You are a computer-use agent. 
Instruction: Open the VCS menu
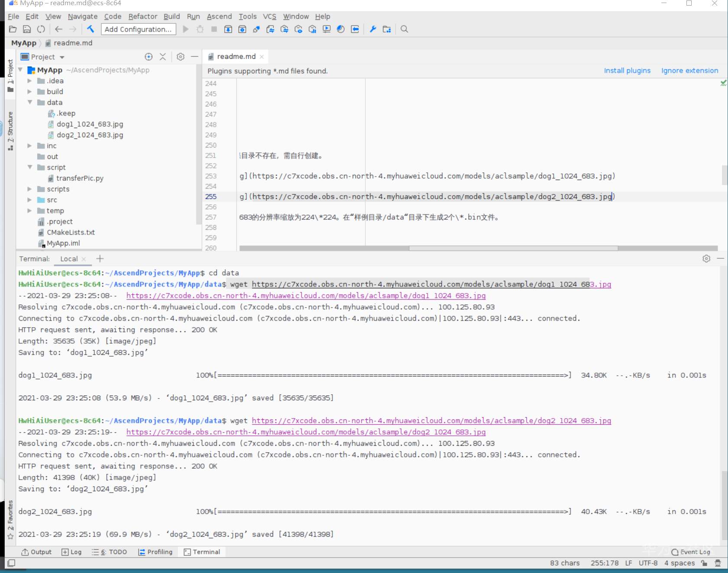pos(270,16)
